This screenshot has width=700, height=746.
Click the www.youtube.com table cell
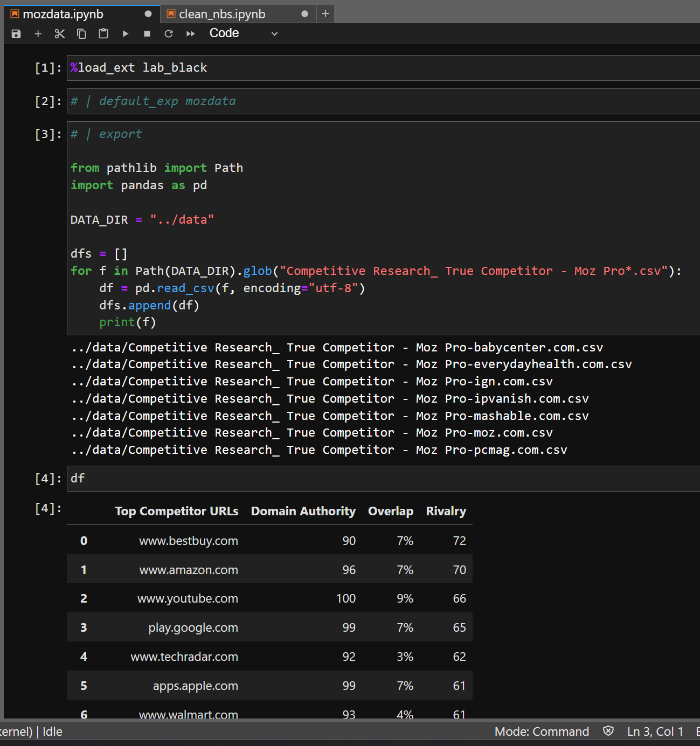pyautogui.click(x=188, y=599)
